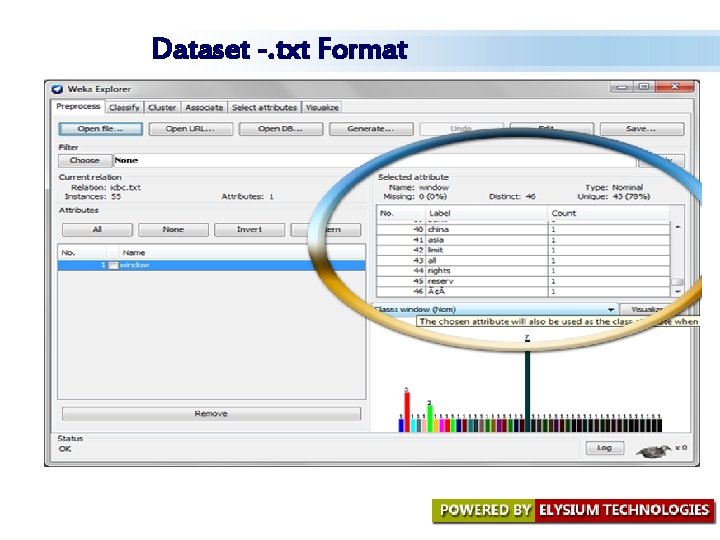720x540 pixels.
Task: Click the label table scrollbar up arrow
Action: pyautogui.click(x=678, y=227)
